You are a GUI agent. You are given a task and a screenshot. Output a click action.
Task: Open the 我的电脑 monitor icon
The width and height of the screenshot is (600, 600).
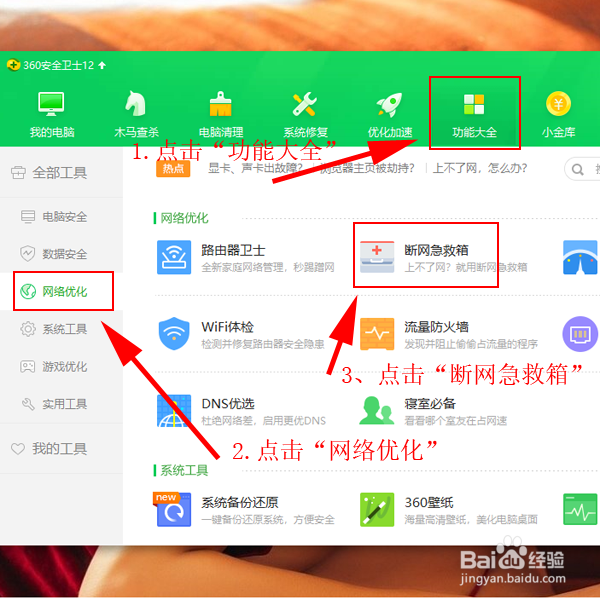(x=51, y=104)
